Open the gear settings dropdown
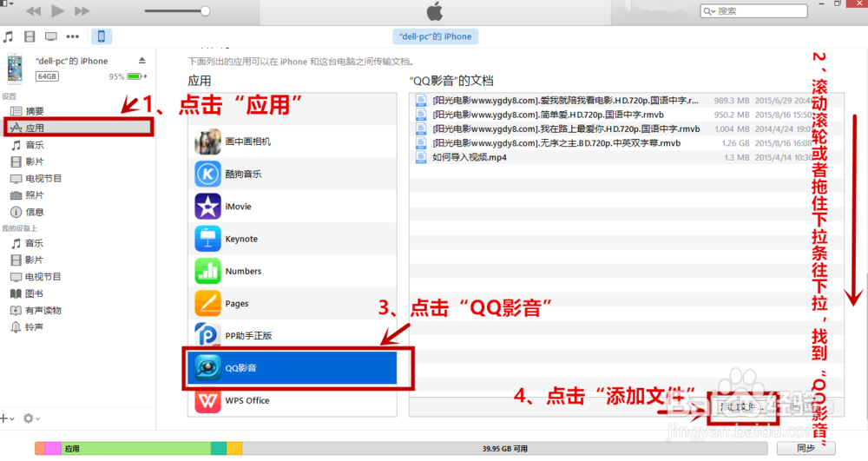The image size is (868, 461). [x=31, y=418]
